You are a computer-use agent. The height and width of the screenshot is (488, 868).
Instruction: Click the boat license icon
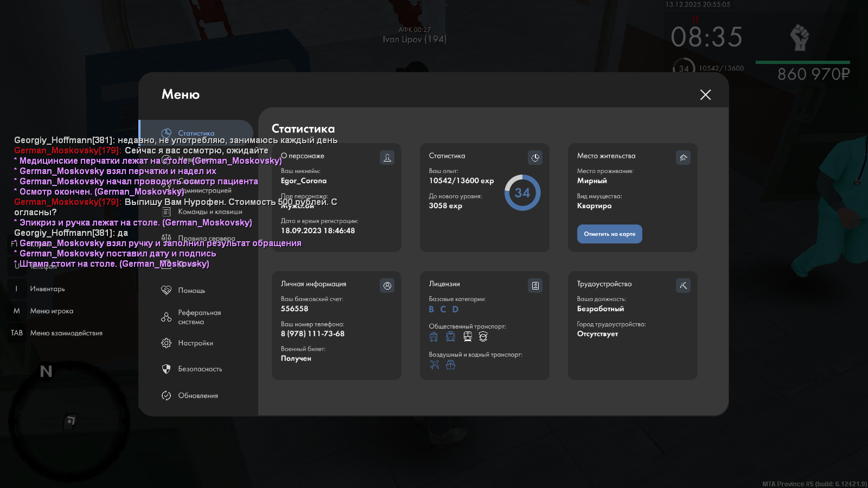pos(450,365)
